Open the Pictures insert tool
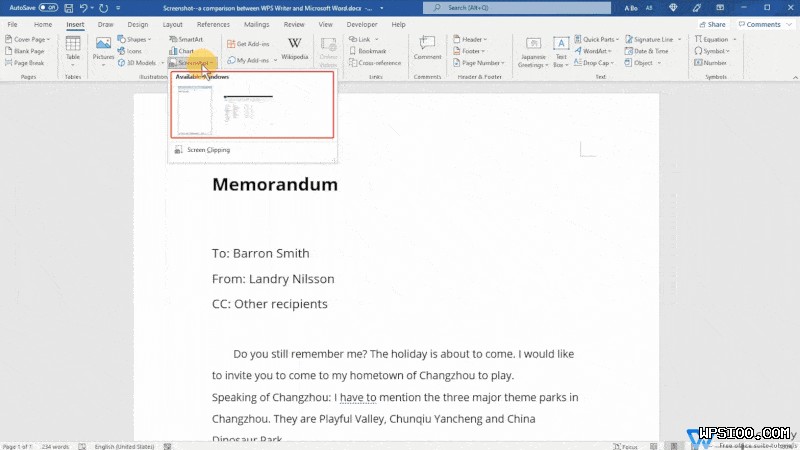 (103, 48)
